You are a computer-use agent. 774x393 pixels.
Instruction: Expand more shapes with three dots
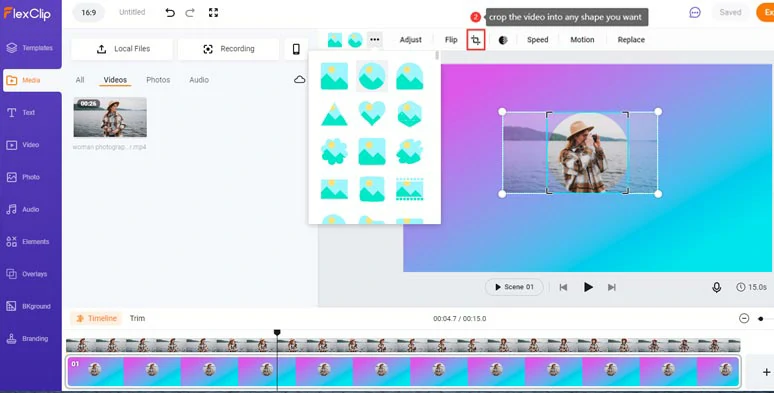click(375, 39)
